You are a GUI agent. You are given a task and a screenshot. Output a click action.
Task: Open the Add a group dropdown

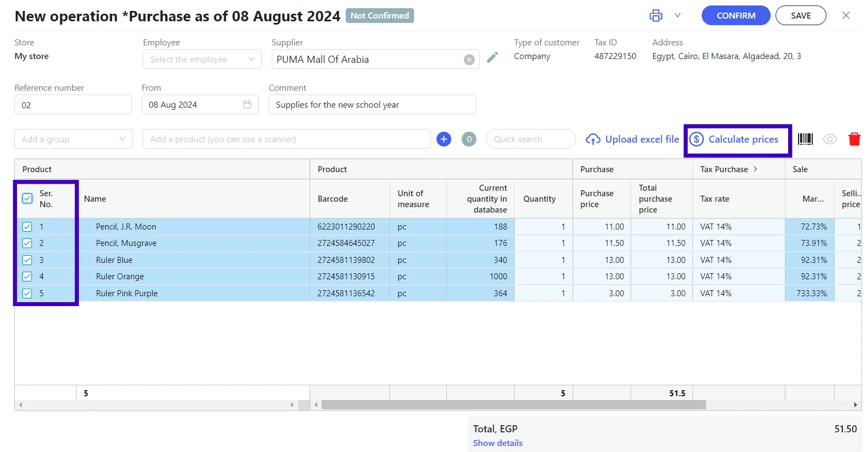(x=73, y=139)
